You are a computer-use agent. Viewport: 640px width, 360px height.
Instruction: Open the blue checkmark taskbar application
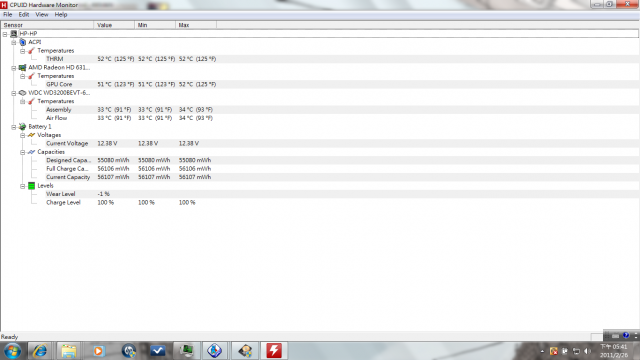tap(157, 351)
